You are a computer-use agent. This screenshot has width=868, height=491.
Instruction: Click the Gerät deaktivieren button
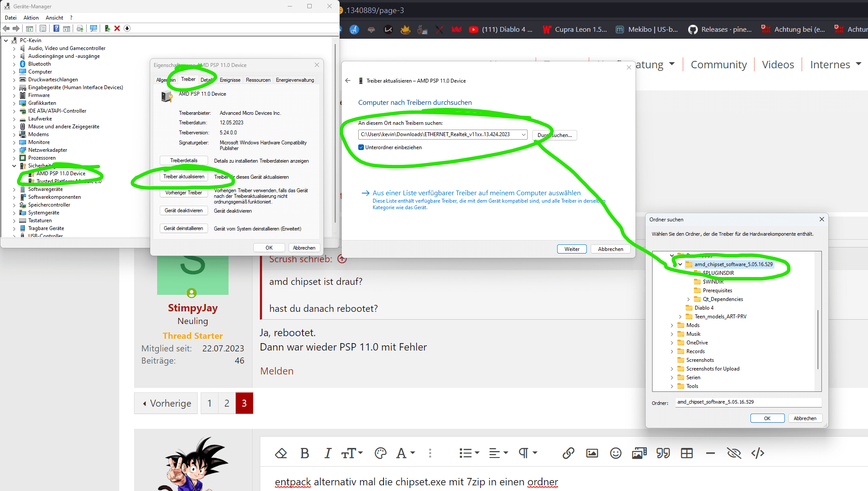pos(184,210)
